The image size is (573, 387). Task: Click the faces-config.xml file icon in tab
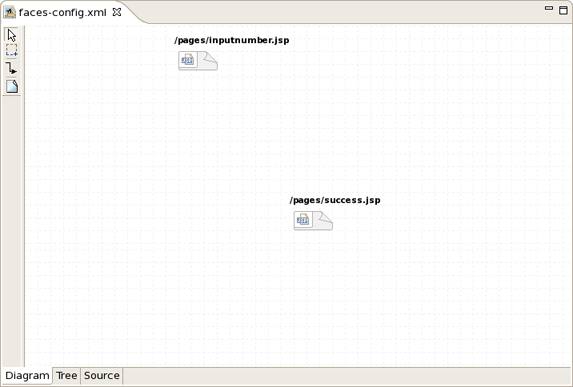click(x=10, y=12)
